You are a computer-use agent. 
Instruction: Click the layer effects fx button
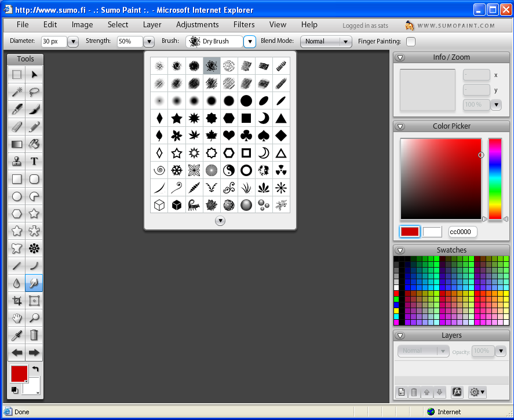pos(457,392)
